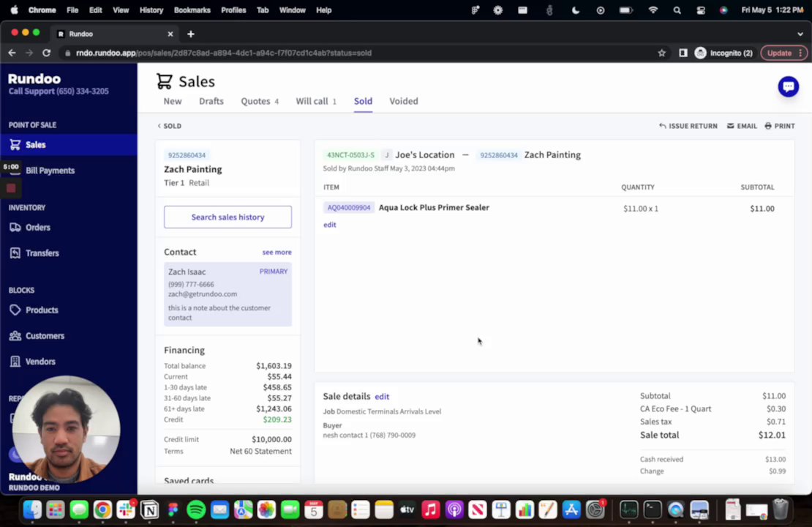Go back in browser history
The width and height of the screenshot is (812, 527).
(x=12, y=53)
